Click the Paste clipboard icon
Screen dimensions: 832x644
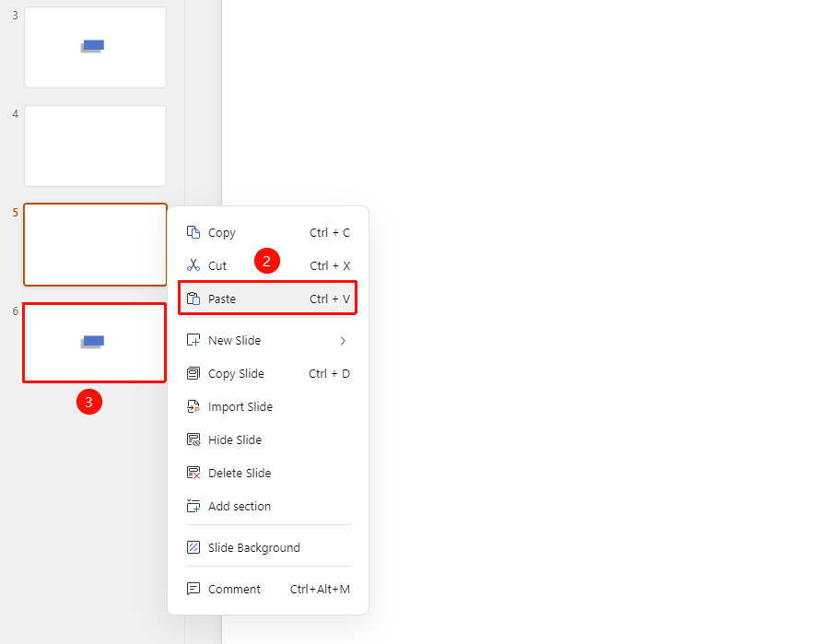pyautogui.click(x=193, y=299)
